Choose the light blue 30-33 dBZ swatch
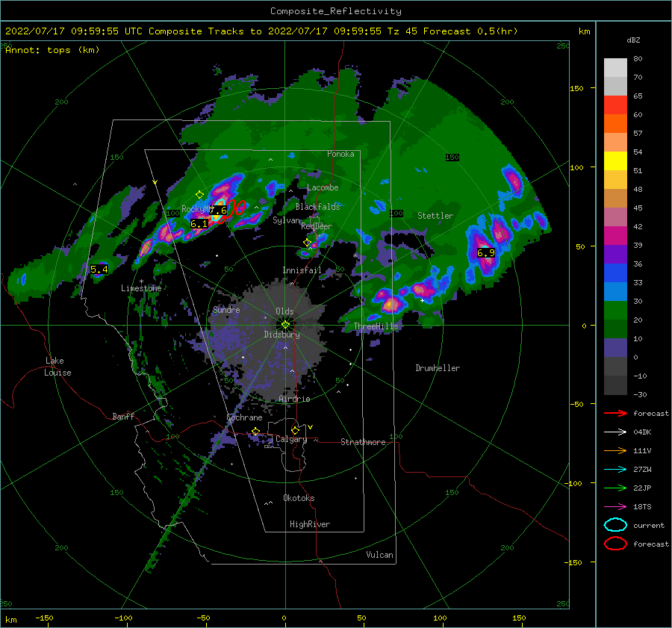672x628 pixels. (615, 292)
